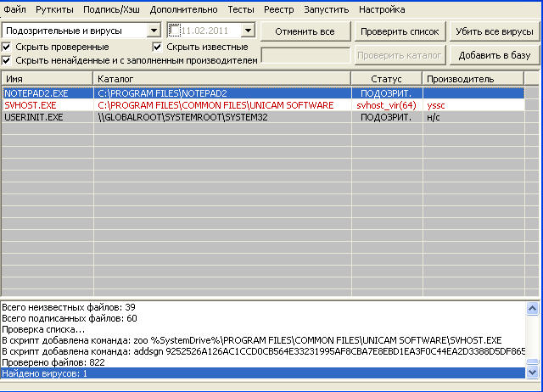Click the svhost_vir(64) status cell

pos(387,105)
